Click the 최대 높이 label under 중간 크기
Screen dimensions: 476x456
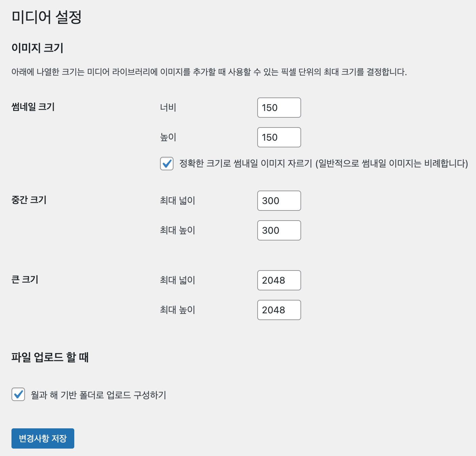point(178,230)
